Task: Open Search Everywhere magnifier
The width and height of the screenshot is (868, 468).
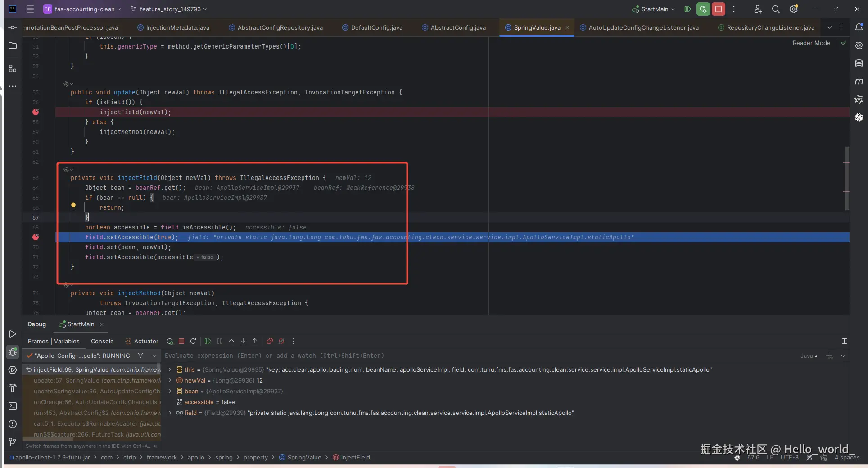Action: 776,9
